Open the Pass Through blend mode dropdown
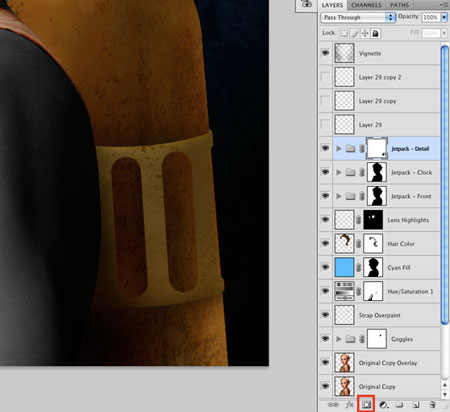The width and height of the screenshot is (450, 412). pyautogui.click(x=358, y=17)
